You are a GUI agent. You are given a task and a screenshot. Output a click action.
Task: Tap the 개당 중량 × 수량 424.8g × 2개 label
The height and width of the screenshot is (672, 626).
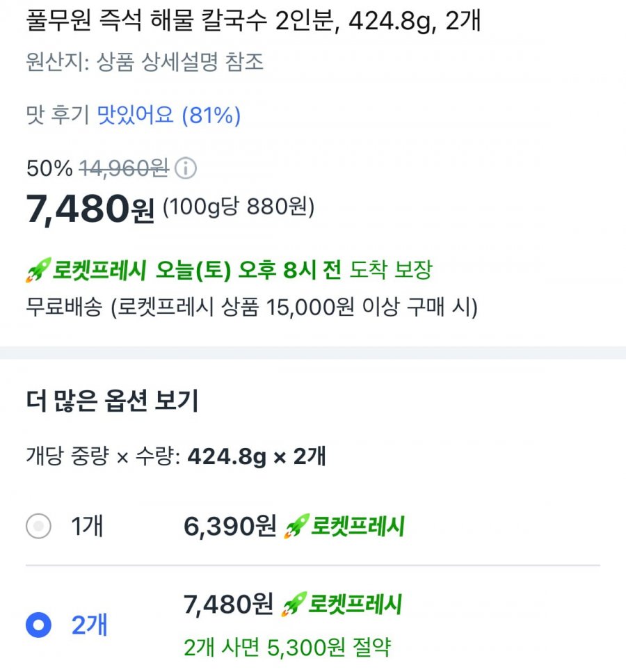click(x=176, y=456)
